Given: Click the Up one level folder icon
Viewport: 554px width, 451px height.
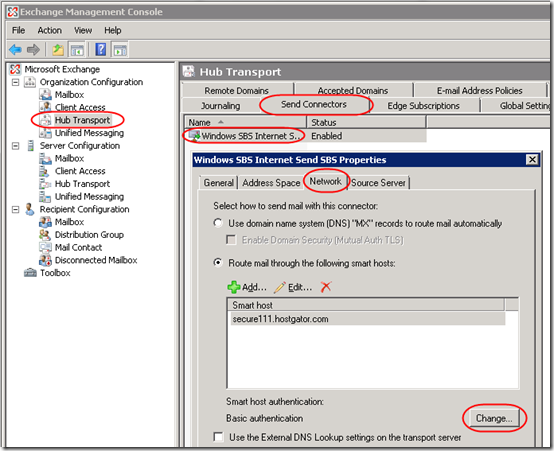Looking at the screenshot, I should pos(58,50).
